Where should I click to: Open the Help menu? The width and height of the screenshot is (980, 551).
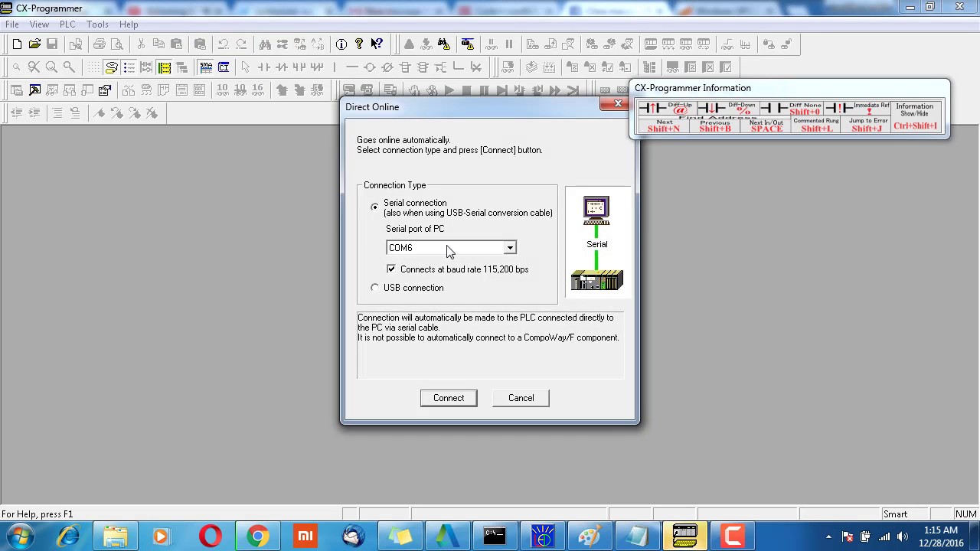pyautogui.click(x=129, y=24)
